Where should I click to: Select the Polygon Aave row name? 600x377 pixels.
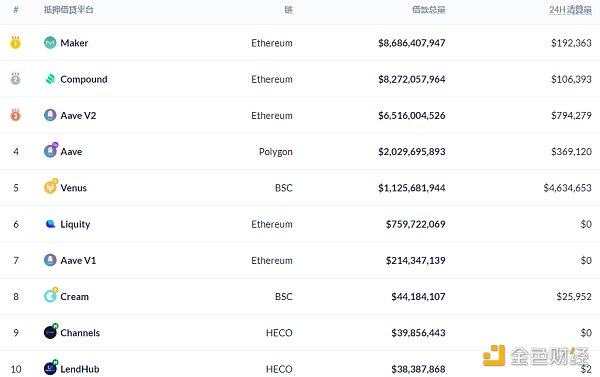pyautogui.click(x=71, y=152)
